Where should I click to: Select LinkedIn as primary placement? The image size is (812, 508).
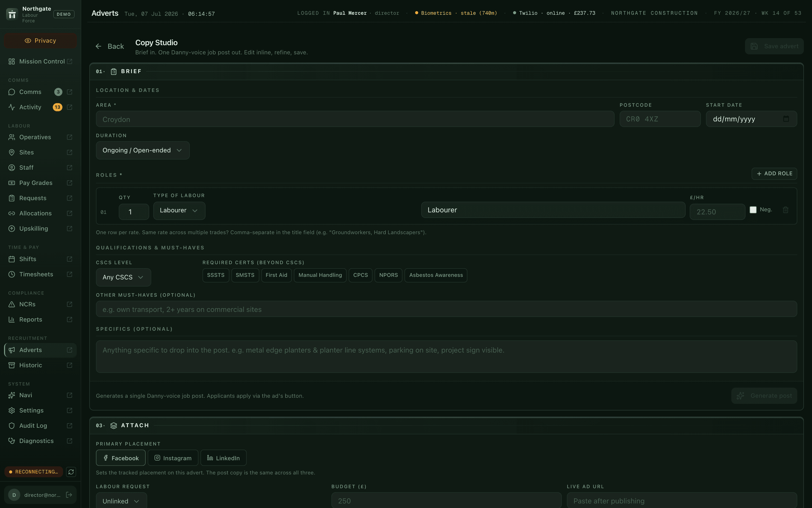224,458
